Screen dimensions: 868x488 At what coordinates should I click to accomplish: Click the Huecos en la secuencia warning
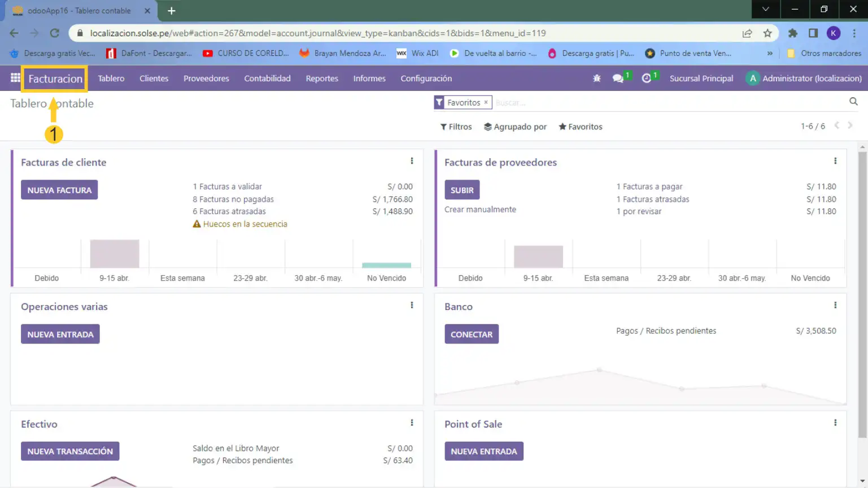point(245,224)
